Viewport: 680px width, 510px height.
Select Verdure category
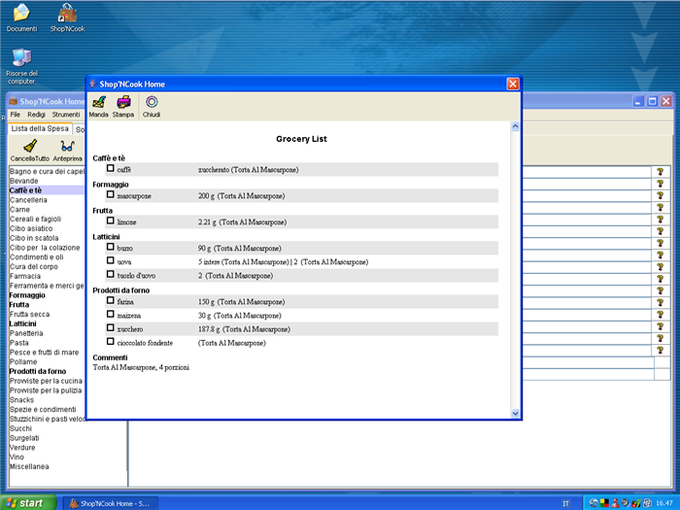pos(23,448)
